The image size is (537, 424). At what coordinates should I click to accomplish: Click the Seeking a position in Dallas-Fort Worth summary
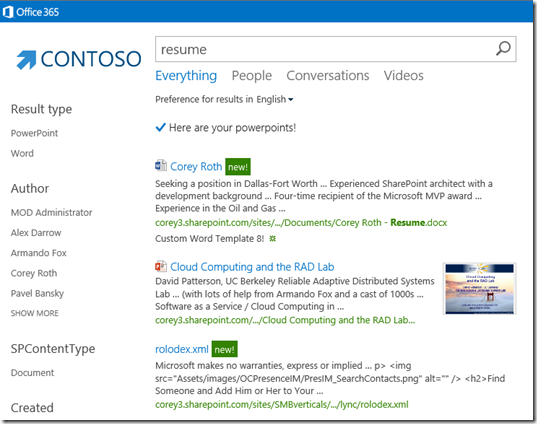click(324, 196)
